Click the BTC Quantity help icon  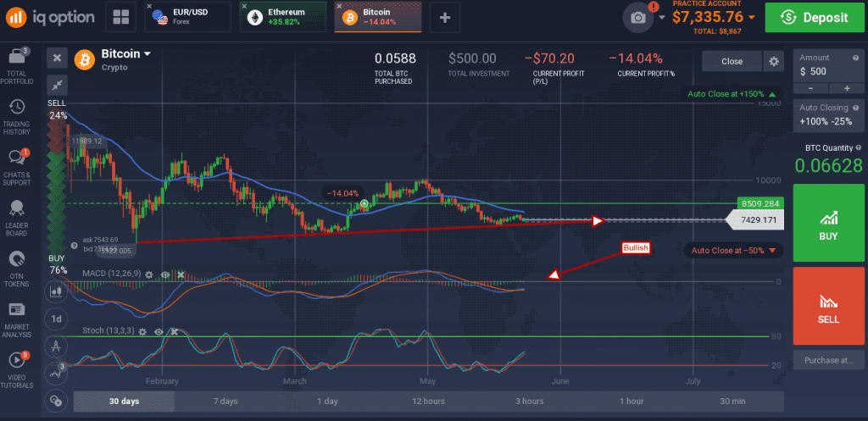click(x=859, y=147)
